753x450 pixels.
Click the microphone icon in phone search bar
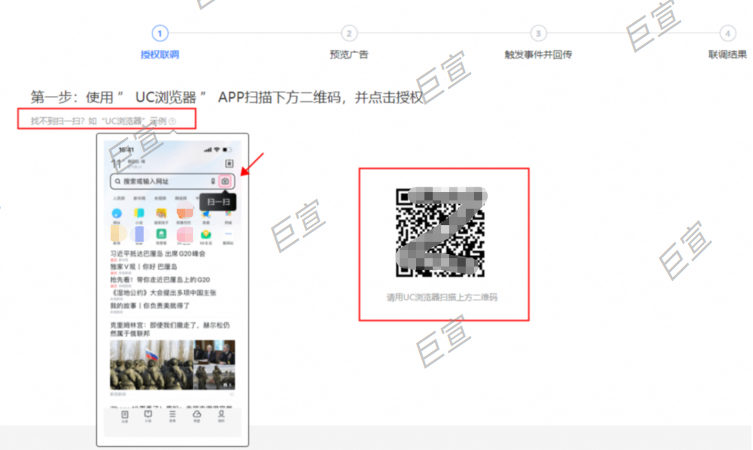tap(213, 181)
